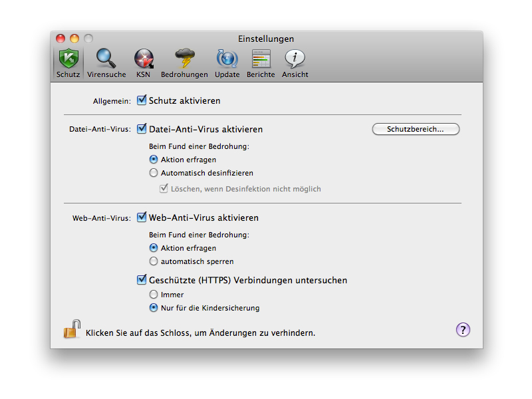The image size is (532, 399).
Task: Open Virensuche magnifying glass pane
Action: (x=106, y=59)
